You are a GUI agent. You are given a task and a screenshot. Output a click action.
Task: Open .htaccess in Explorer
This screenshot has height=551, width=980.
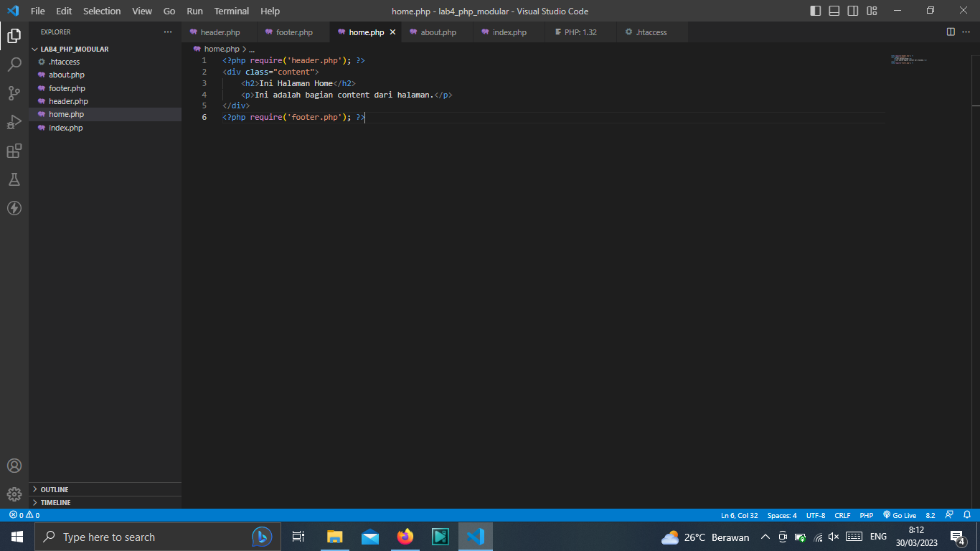[105, 62]
